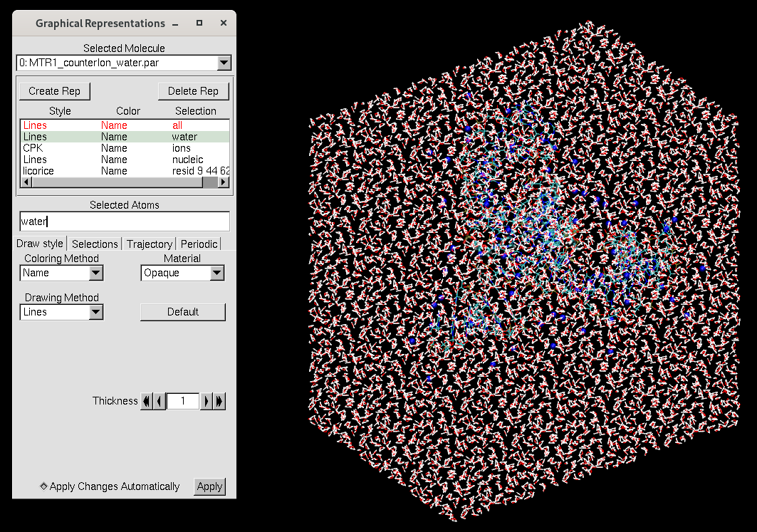Click the fast-decrease Thickness double arrow
The height and width of the screenshot is (532, 757).
pos(147,401)
